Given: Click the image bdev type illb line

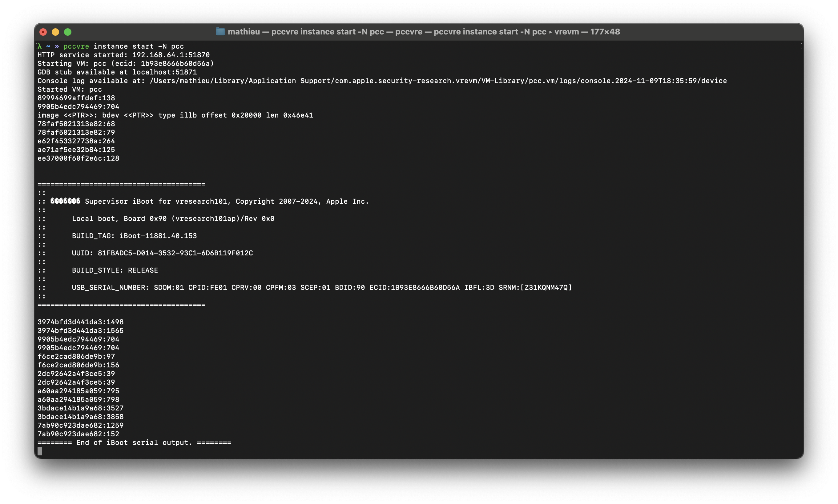Looking at the screenshot, I should tap(175, 115).
